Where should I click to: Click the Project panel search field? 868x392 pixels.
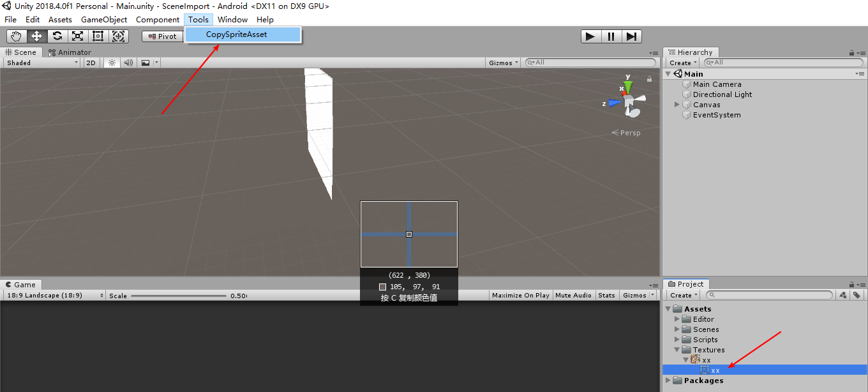pos(768,295)
